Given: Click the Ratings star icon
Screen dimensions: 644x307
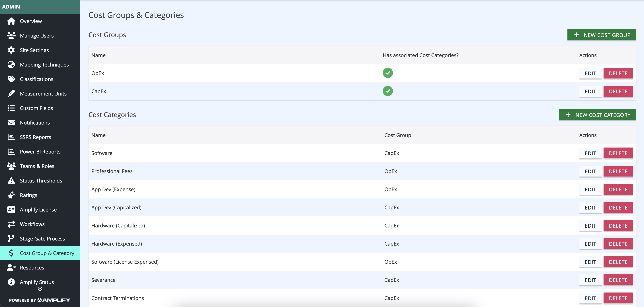Looking at the screenshot, I should [11, 195].
